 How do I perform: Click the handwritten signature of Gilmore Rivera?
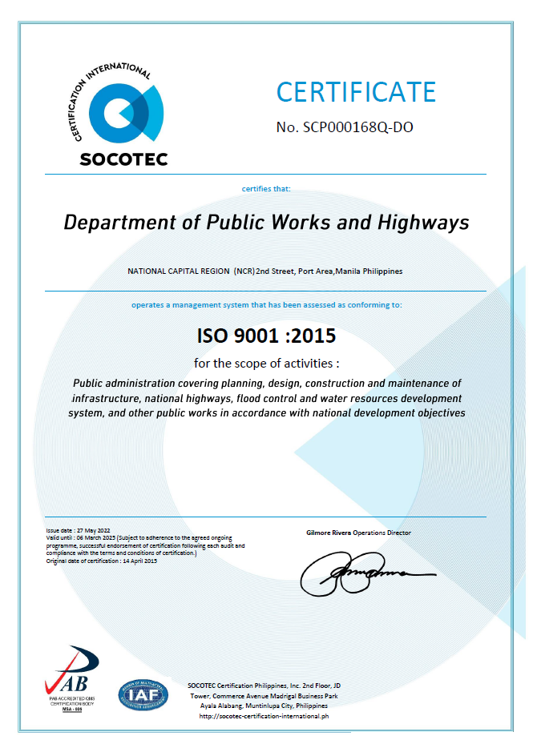(368, 573)
